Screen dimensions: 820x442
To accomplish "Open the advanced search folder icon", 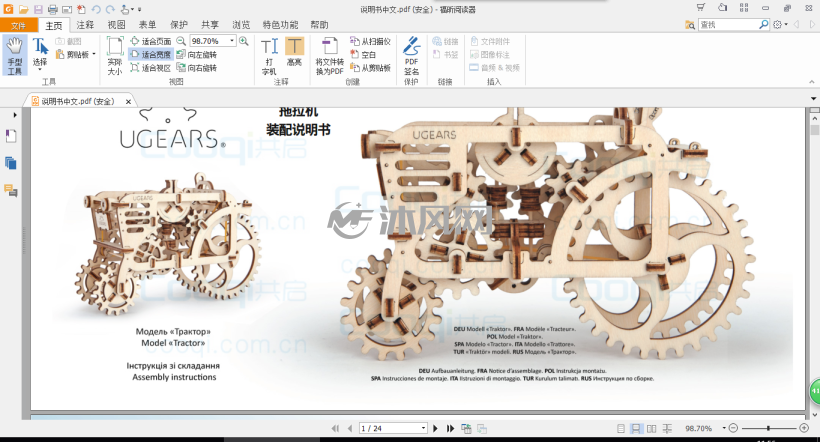I will pyautogui.click(x=690, y=25).
